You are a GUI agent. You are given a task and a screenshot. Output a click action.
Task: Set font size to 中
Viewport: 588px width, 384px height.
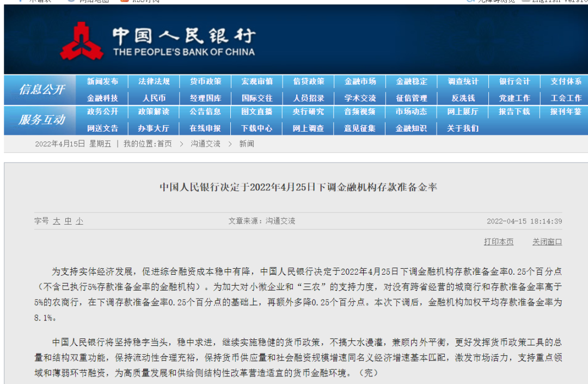click(68, 221)
